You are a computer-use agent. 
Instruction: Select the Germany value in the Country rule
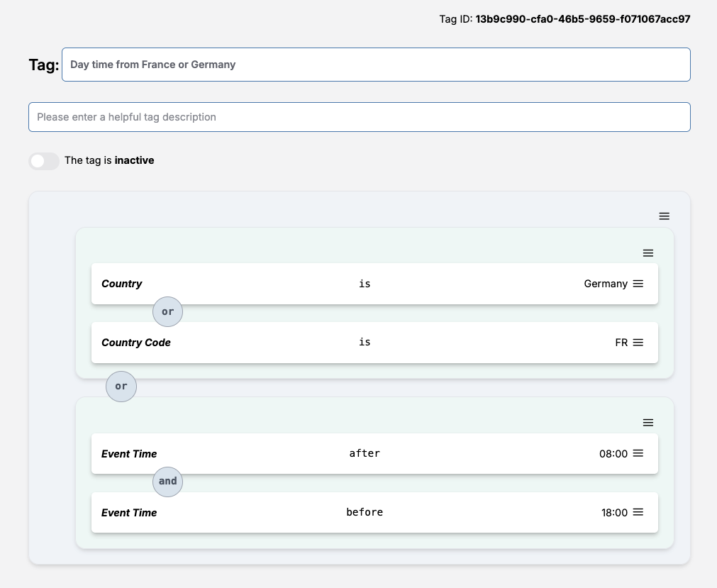[606, 283]
